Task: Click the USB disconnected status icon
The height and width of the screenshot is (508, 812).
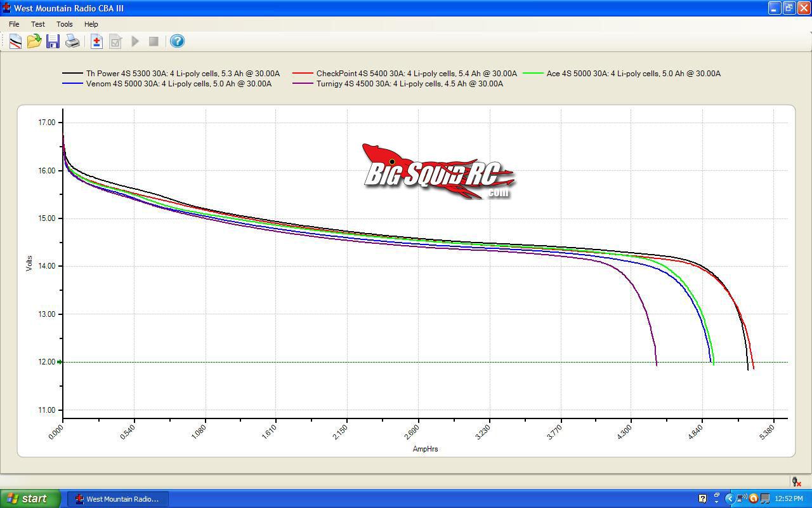Action: click(x=796, y=482)
